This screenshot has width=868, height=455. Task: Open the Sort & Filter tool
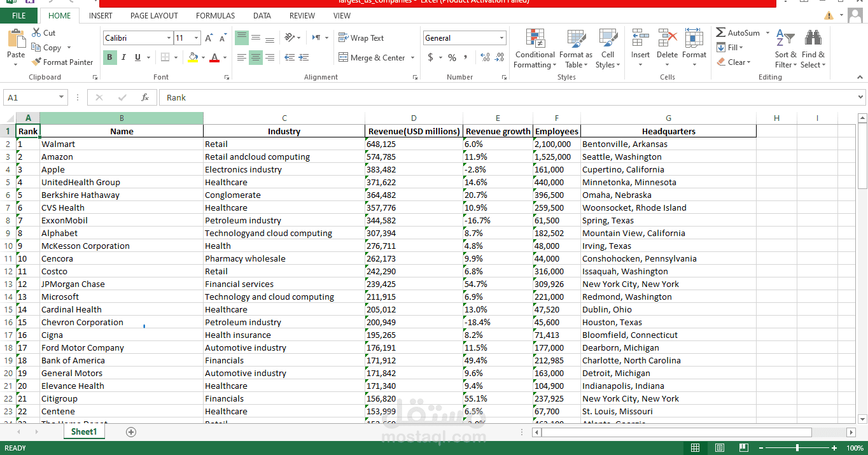785,48
